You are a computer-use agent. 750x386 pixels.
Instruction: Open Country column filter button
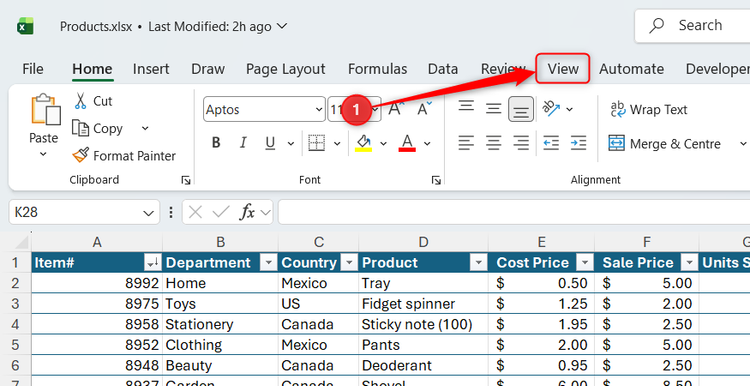tap(350, 263)
